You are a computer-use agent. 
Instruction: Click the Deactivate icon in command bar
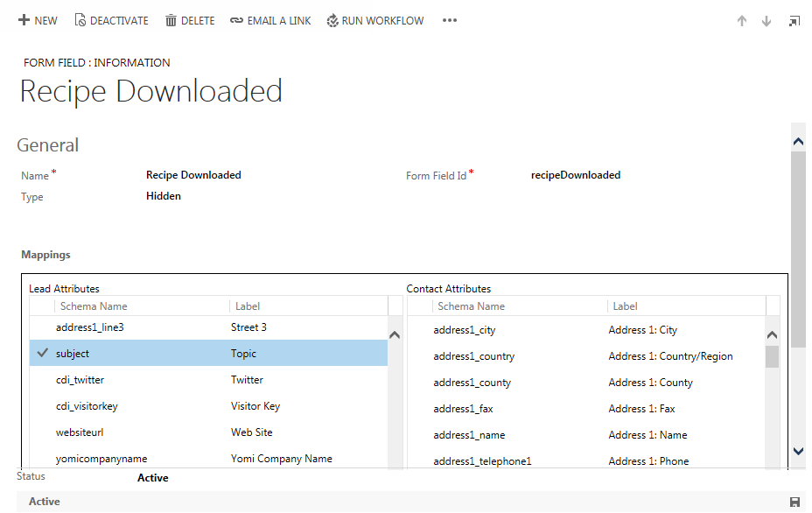coord(80,20)
